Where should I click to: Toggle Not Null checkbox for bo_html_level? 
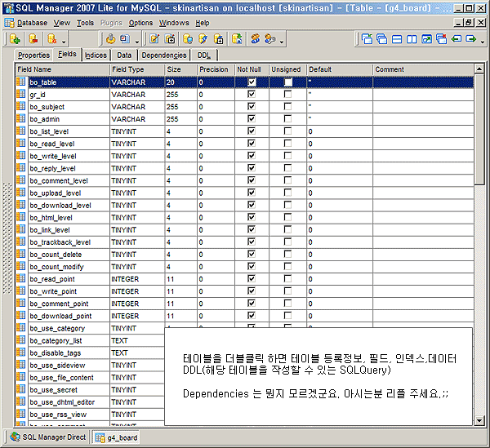(252, 217)
